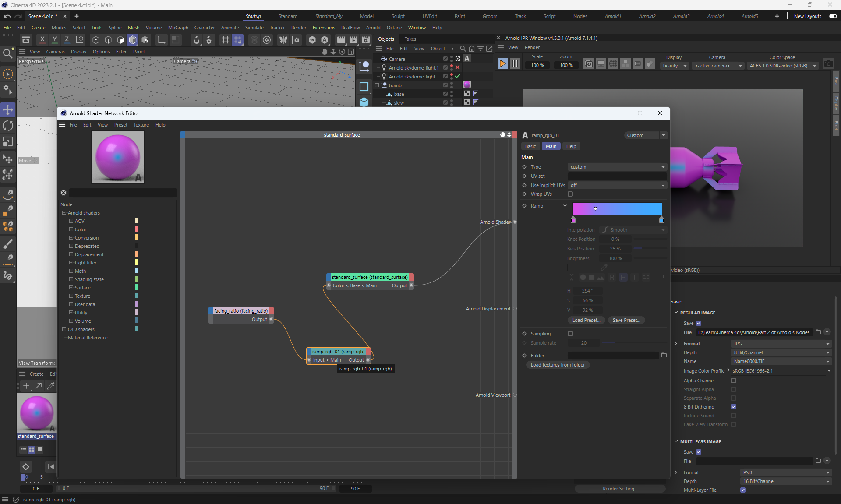Screen dimensions: 841x504
Task: Select the Scale tool in left toolbar
Action: [8, 142]
